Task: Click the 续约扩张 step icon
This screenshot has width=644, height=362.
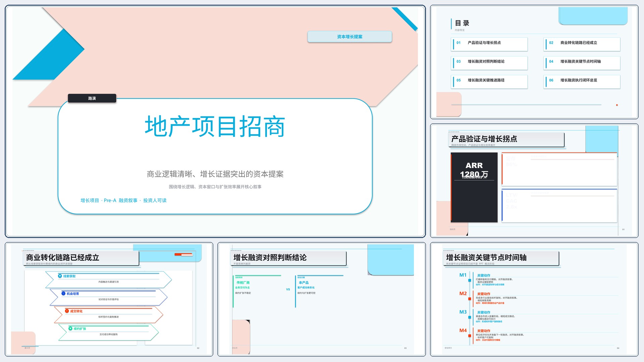Action: coord(70,328)
